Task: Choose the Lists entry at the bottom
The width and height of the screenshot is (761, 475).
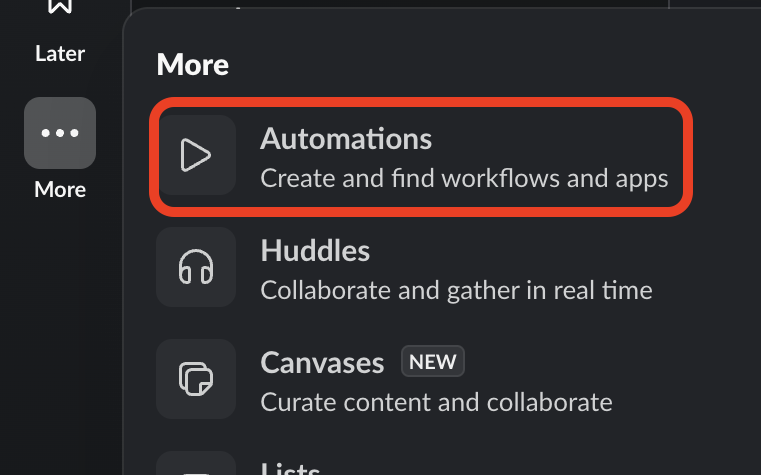Action: [x=290, y=468]
